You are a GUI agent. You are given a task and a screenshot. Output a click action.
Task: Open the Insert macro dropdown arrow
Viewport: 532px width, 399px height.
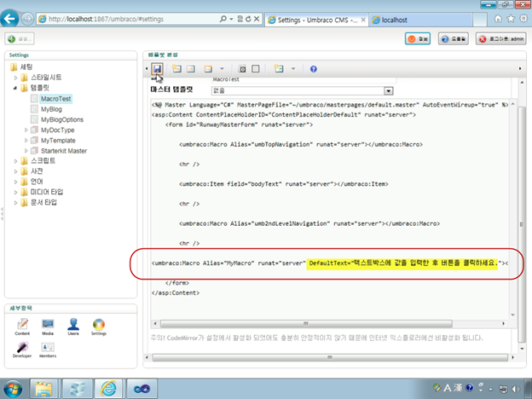(x=222, y=69)
